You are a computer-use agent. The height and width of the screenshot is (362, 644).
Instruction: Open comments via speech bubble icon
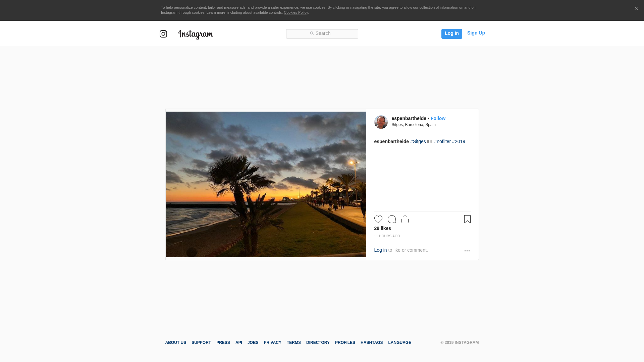392,219
